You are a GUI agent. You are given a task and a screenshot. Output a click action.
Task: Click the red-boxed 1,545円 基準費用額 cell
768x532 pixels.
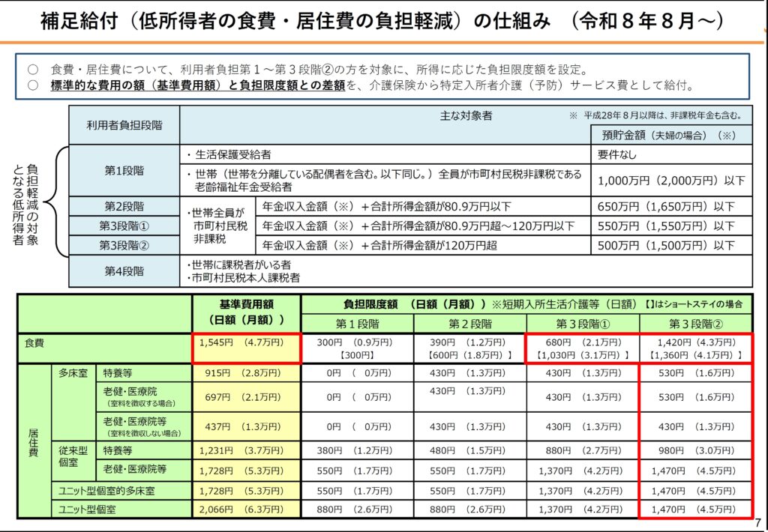246,343
